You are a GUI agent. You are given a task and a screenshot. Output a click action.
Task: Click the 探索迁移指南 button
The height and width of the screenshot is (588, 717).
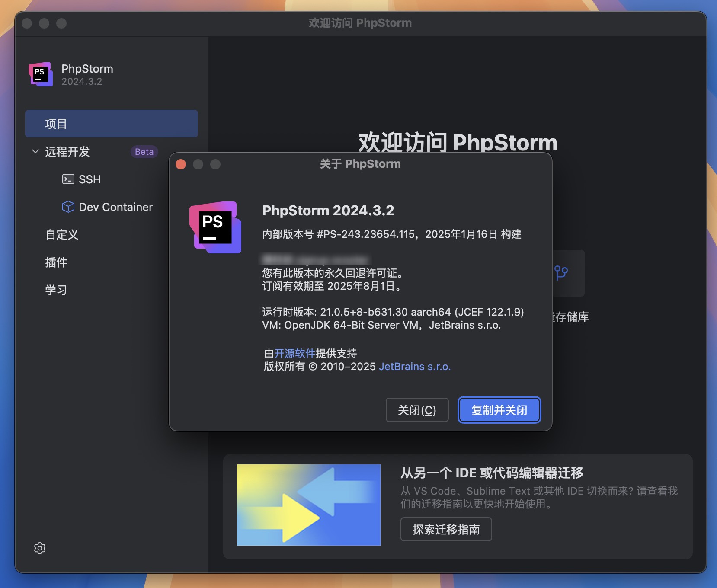click(x=446, y=529)
